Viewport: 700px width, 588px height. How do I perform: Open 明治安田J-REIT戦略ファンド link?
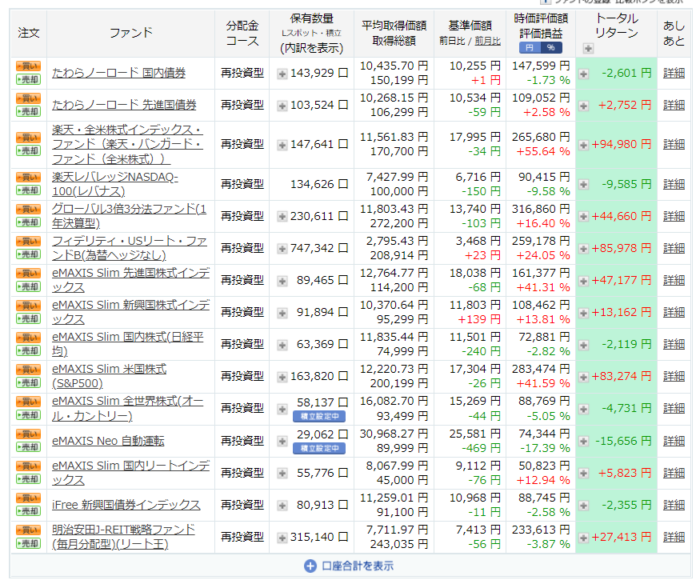(x=123, y=537)
